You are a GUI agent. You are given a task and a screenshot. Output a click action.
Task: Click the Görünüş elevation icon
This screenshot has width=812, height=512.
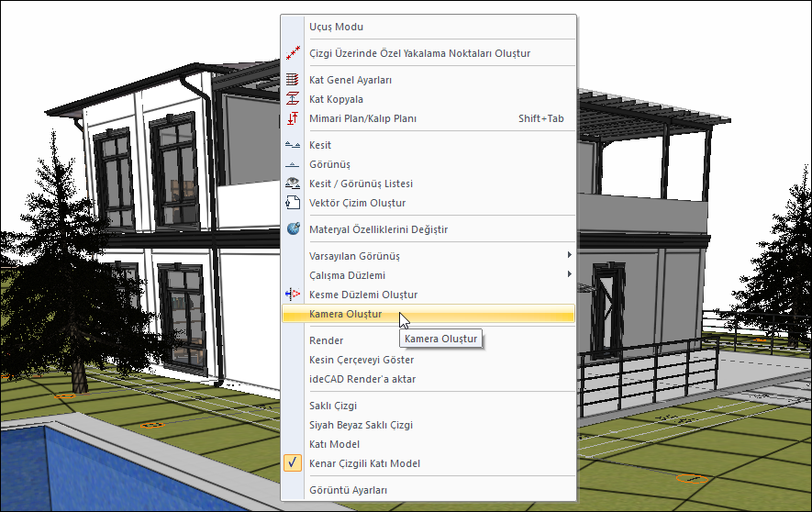pos(294,164)
